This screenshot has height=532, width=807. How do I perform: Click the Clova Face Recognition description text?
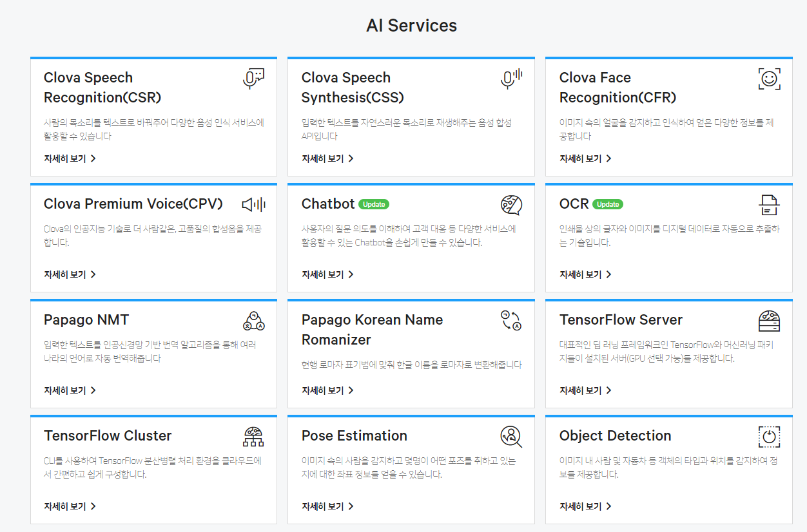(666, 129)
